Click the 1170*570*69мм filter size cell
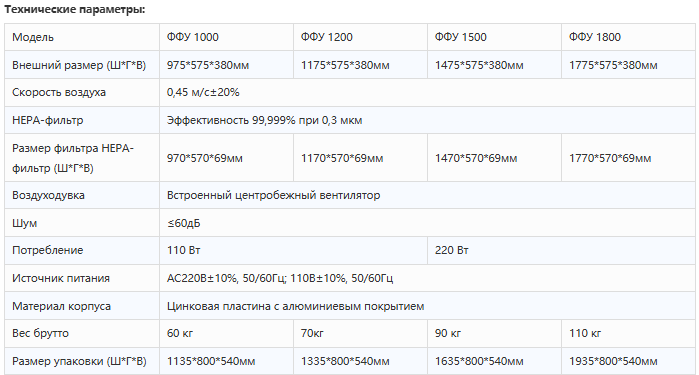This screenshot has width=699, height=375. (x=360, y=158)
